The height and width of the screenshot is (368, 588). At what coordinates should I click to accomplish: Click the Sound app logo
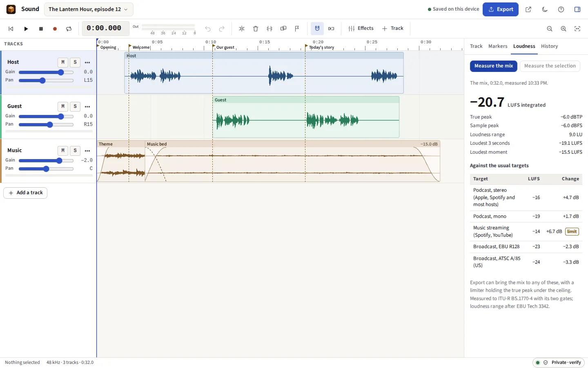(x=11, y=9)
